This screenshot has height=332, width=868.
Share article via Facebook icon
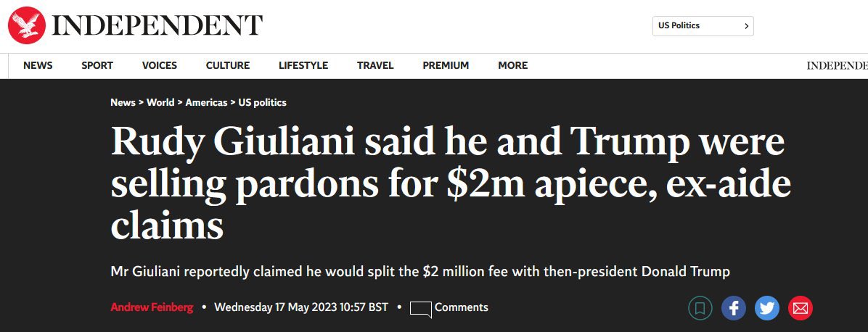tap(734, 308)
